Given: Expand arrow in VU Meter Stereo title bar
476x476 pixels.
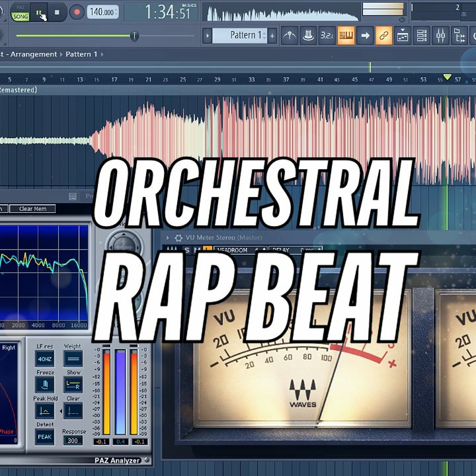Looking at the screenshot, I should pyautogui.click(x=168, y=238).
